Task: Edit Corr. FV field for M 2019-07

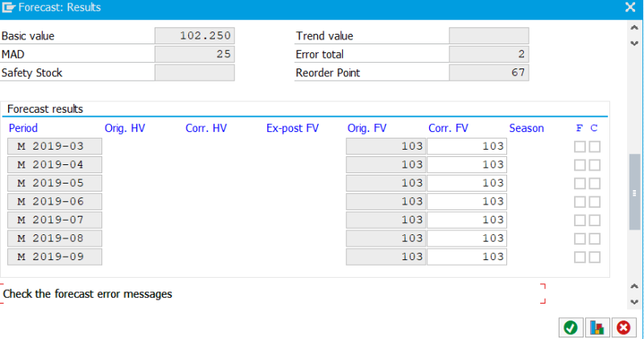Action: (x=467, y=220)
